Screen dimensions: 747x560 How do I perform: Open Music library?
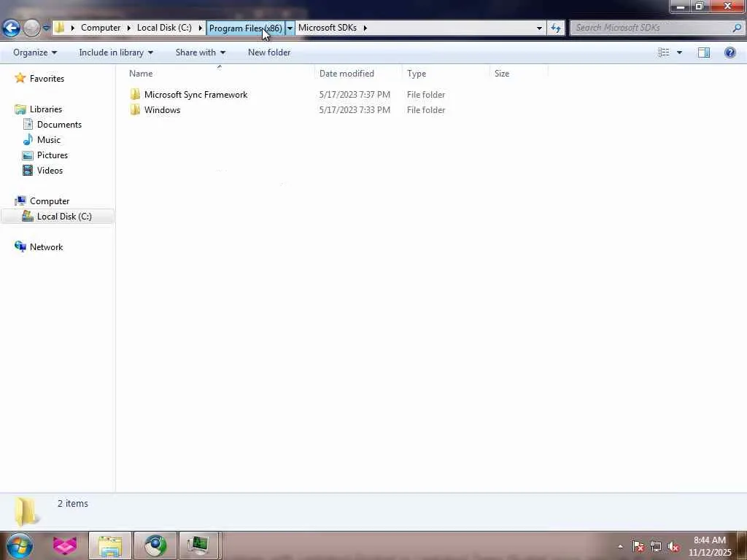pos(49,139)
